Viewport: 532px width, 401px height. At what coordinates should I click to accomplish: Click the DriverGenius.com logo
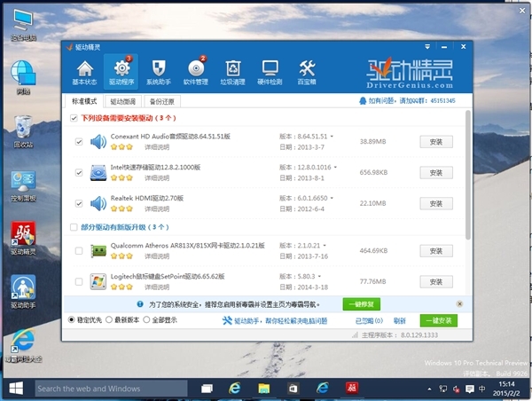(x=410, y=74)
